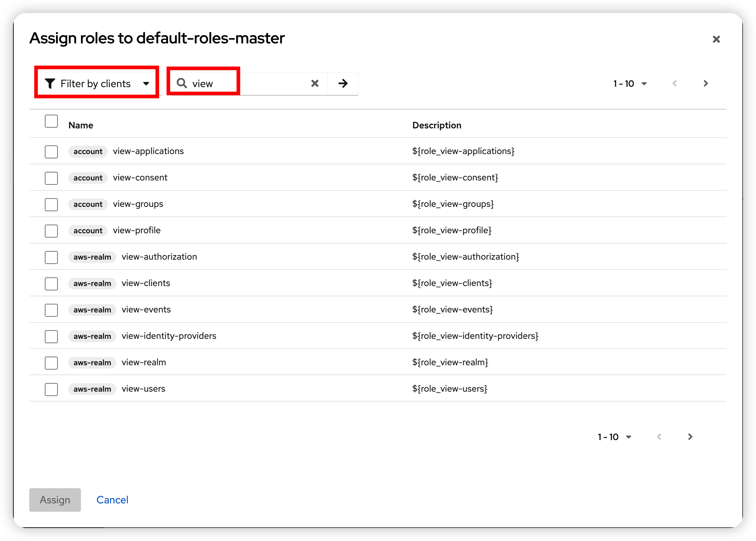Tick the view-users role checkbox

51,389
